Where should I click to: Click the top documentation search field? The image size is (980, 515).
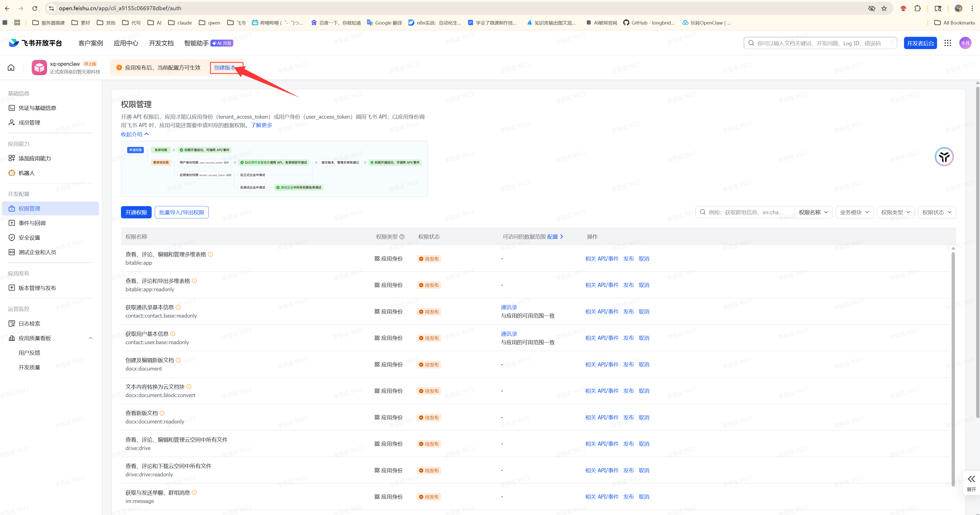pos(820,43)
